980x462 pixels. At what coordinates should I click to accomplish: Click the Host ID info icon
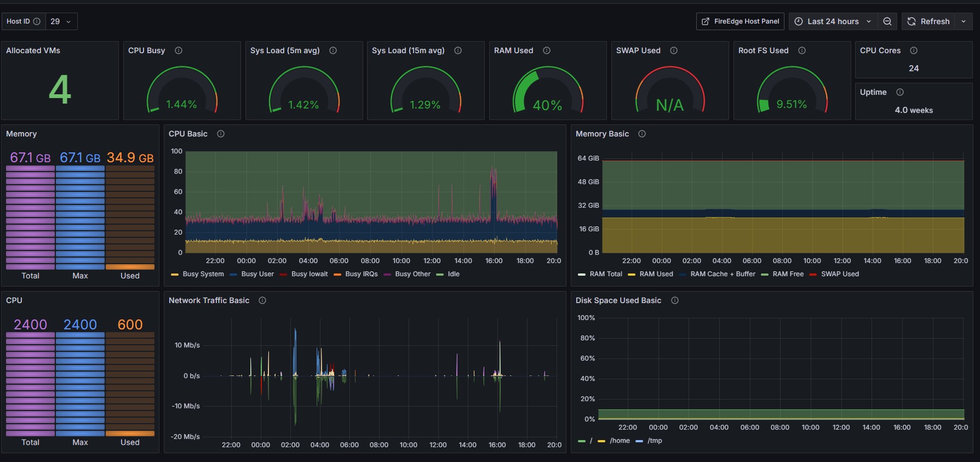click(37, 21)
